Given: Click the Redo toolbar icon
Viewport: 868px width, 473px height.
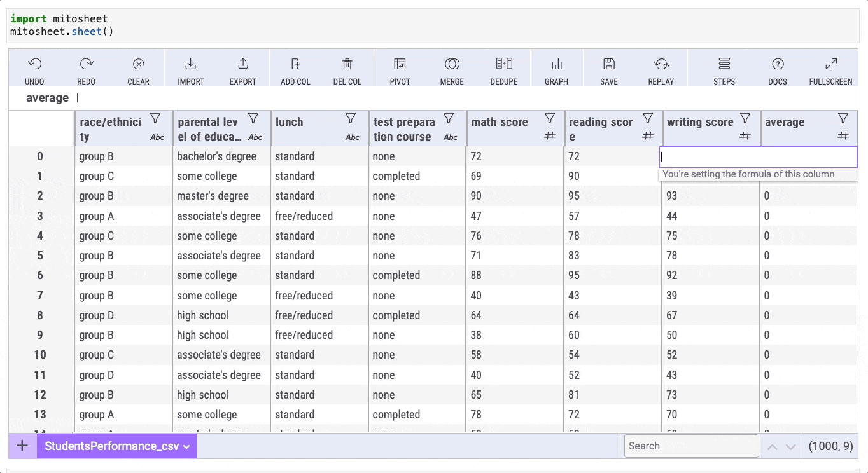Looking at the screenshot, I should click(x=87, y=64).
